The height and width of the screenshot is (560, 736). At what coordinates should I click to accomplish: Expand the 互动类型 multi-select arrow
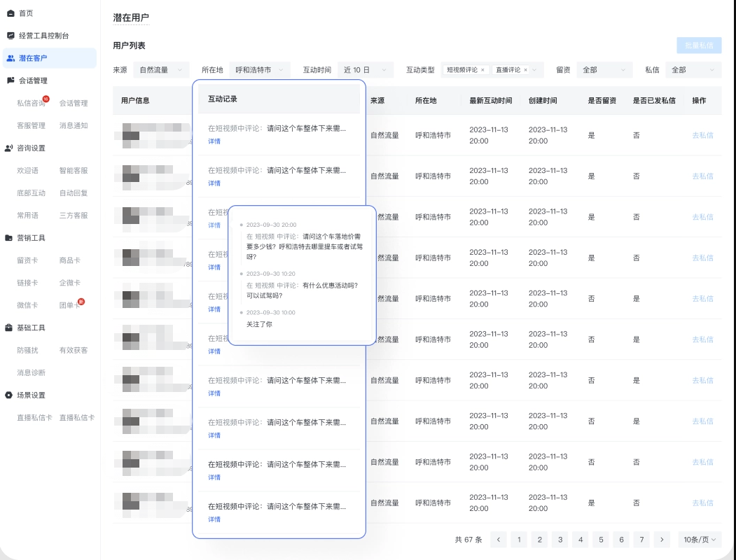(534, 70)
